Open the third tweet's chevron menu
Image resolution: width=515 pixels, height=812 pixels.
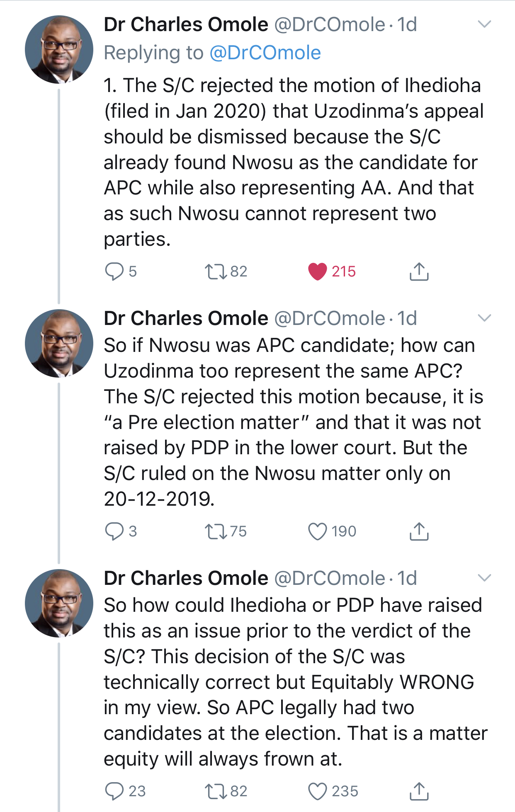click(484, 577)
